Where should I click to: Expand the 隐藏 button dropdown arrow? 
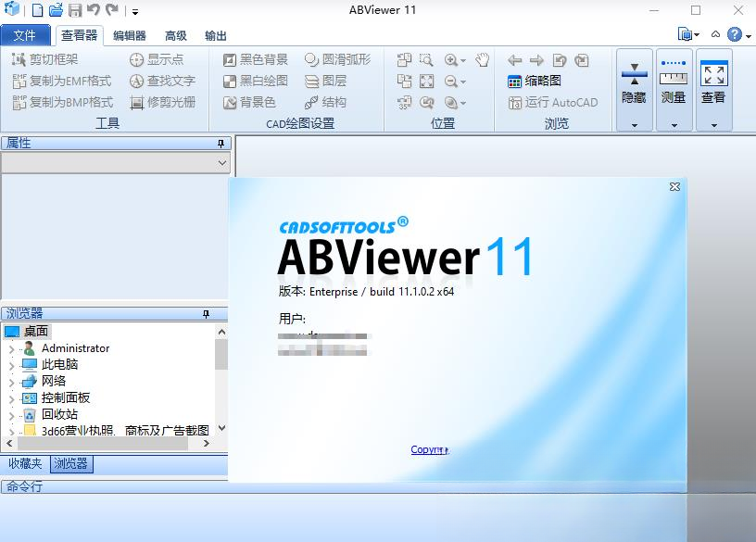[x=635, y=125]
